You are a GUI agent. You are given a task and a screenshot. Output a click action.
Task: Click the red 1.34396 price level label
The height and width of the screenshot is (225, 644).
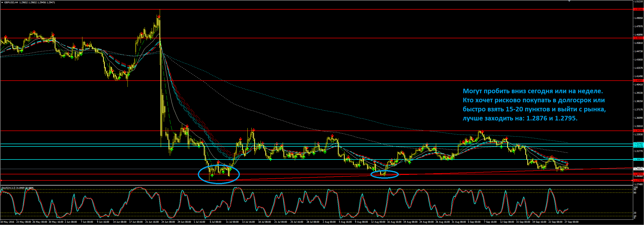coord(638,131)
